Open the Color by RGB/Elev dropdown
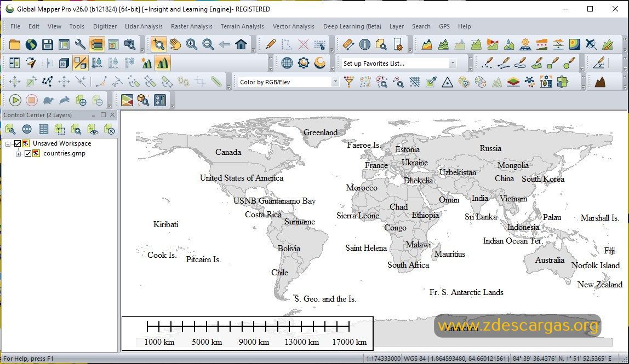The height and width of the screenshot is (364, 629). pyautogui.click(x=335, y=82)
